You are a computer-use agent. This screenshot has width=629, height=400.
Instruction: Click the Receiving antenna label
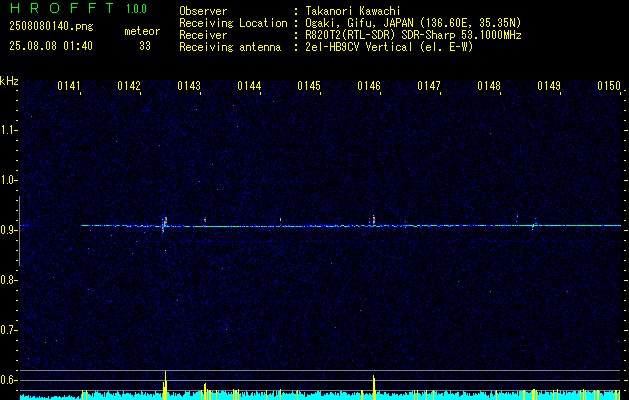click(230, 47)
